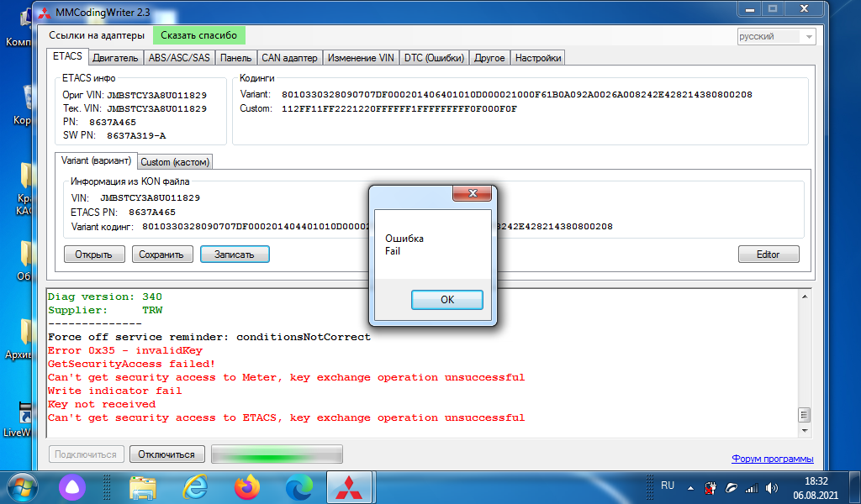Click the Записать button
This screenshot has width=861, height=504.
pyautogui.click(x=235, y=255)
